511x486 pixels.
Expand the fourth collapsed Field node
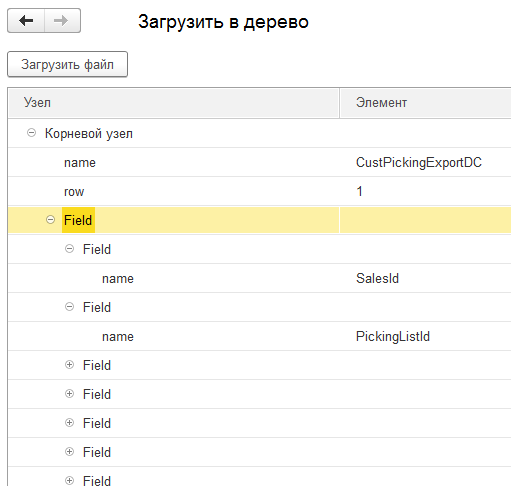pos(69,452)
